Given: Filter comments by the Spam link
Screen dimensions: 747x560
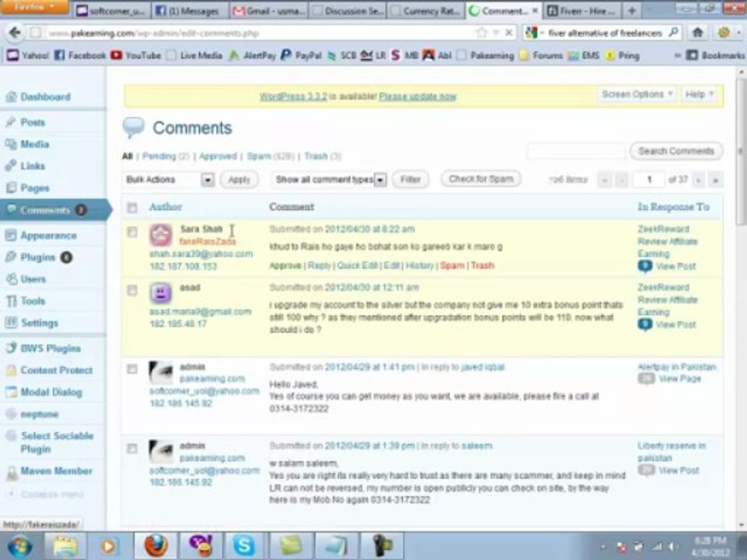Looking at the screenshot, I should (258, 156).
